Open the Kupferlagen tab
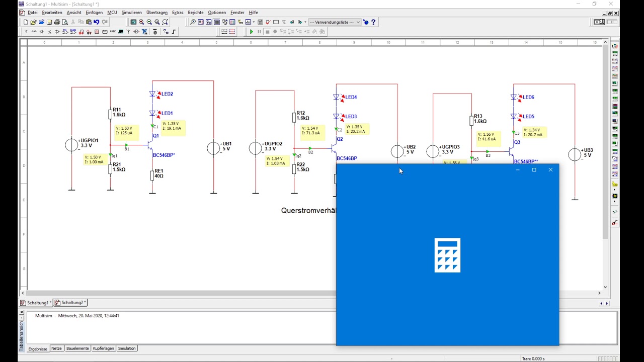Viewport: 644px width, 362px height. [104, 348]
